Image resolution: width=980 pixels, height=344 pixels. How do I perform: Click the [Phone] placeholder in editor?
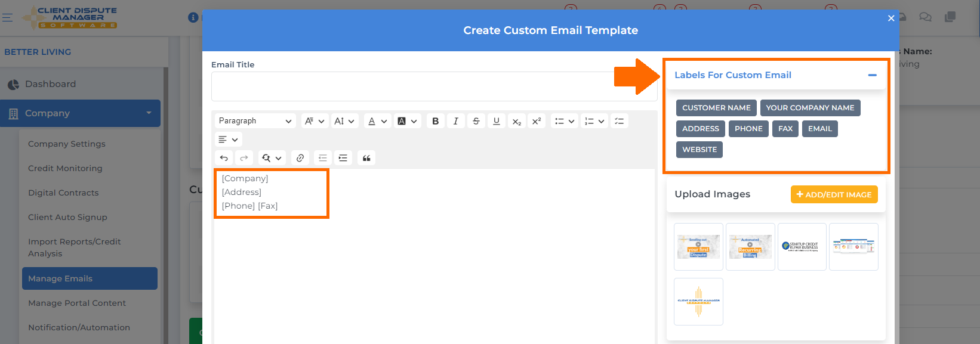pos(238,206)
